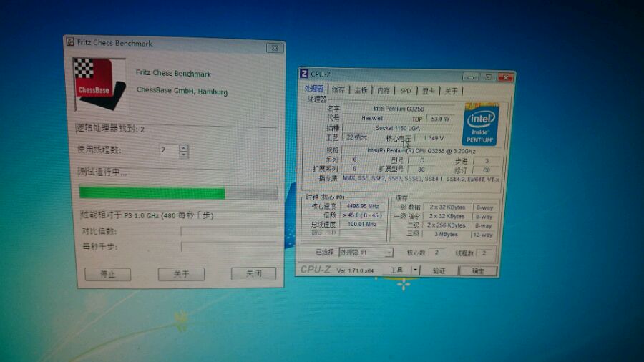Click the 12-way L3 associativity value
Viewport: 644px width, 362px height.
tap(483, 235)
